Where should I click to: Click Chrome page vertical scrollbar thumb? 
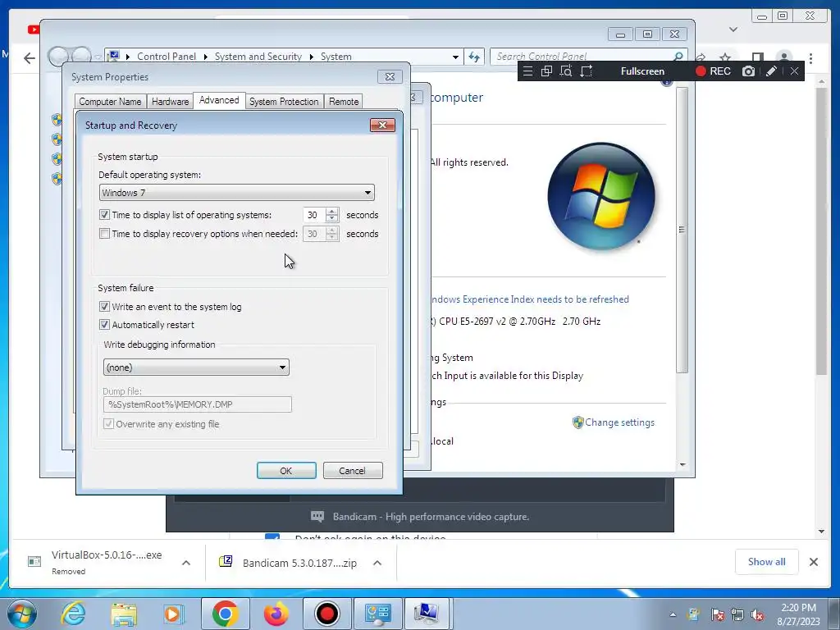pyautogui.click(x=821, y=231)
